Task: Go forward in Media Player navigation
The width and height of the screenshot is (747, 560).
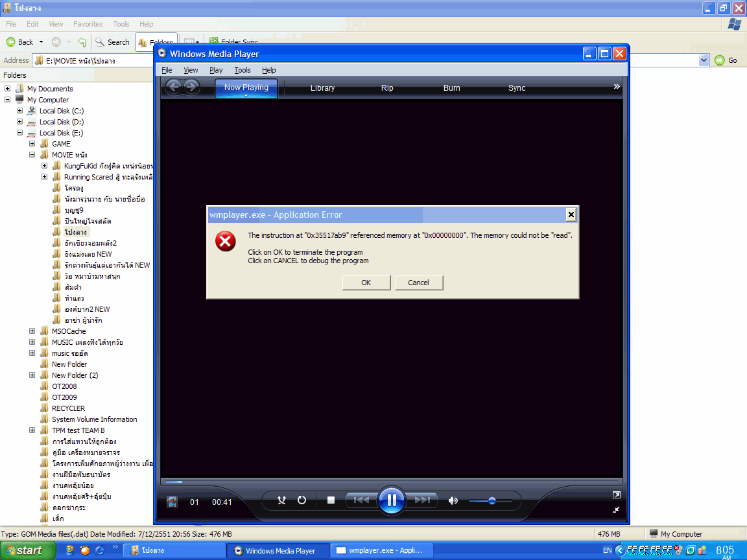Action: coord(191,87)
